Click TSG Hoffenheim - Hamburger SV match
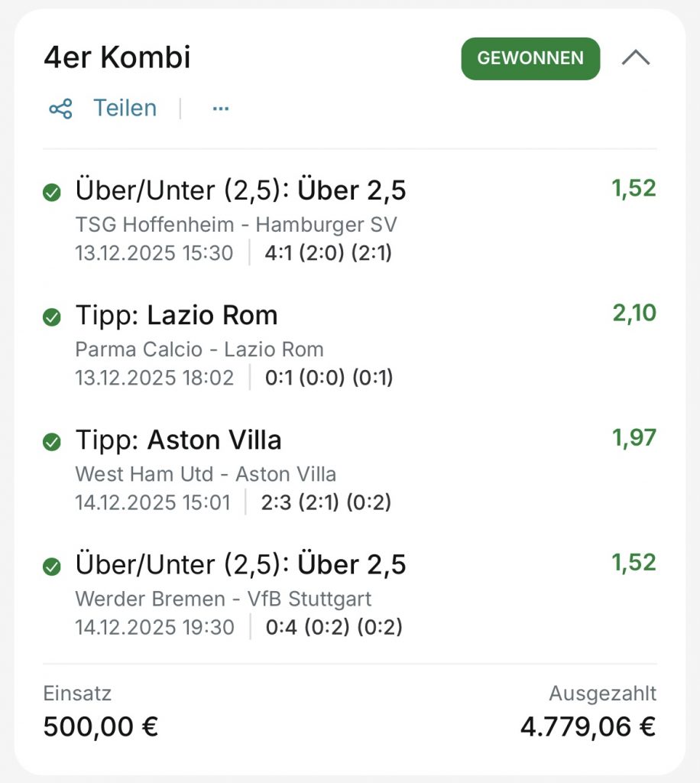The width and height of the screenshot is (700, 783). click(236, 225)
